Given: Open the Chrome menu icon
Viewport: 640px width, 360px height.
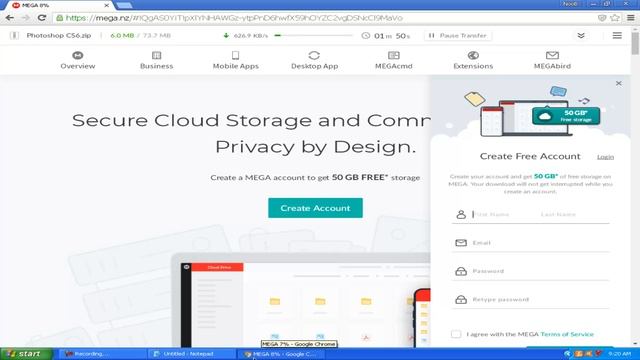Looking at the screenshot, I should pos(631,18).
